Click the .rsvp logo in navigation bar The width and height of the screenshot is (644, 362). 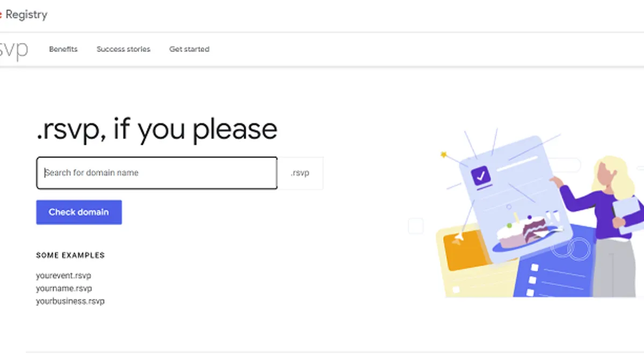click(x=14, y=49)
